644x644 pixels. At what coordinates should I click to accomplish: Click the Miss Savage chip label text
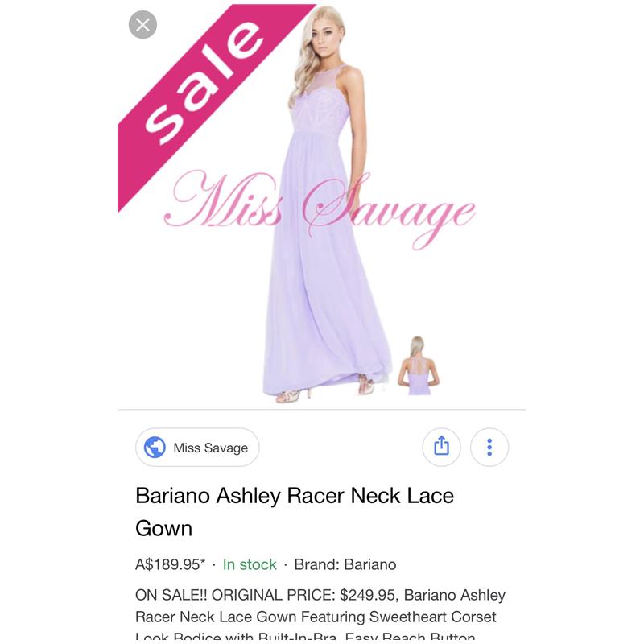[211, 448]
